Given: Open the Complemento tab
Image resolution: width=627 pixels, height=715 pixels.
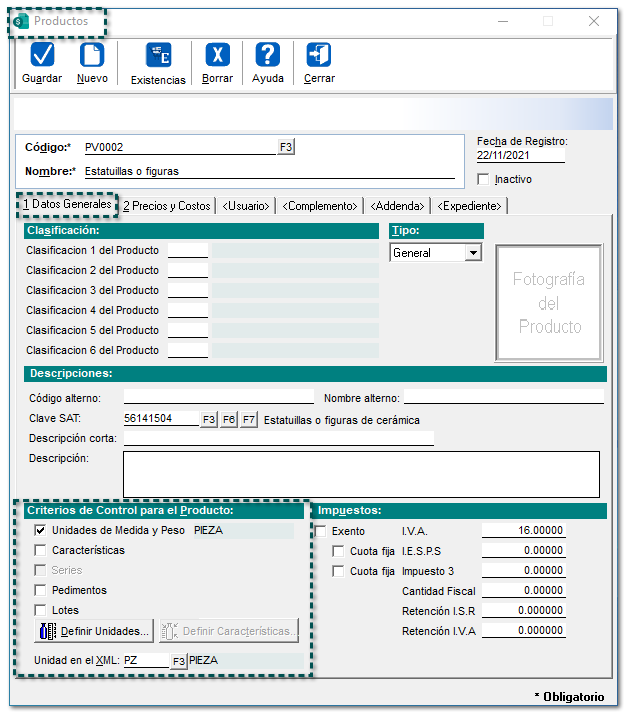Looking at the screenshot, I should tap(320, 206).
